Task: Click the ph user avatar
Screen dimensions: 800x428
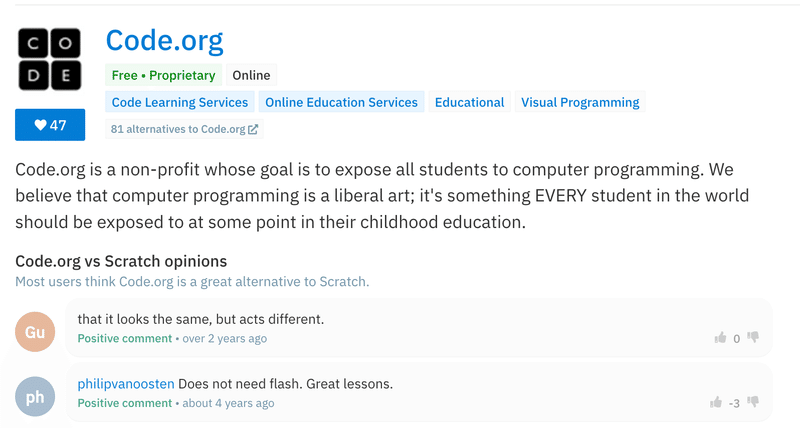Action: (x=35, y=396)
